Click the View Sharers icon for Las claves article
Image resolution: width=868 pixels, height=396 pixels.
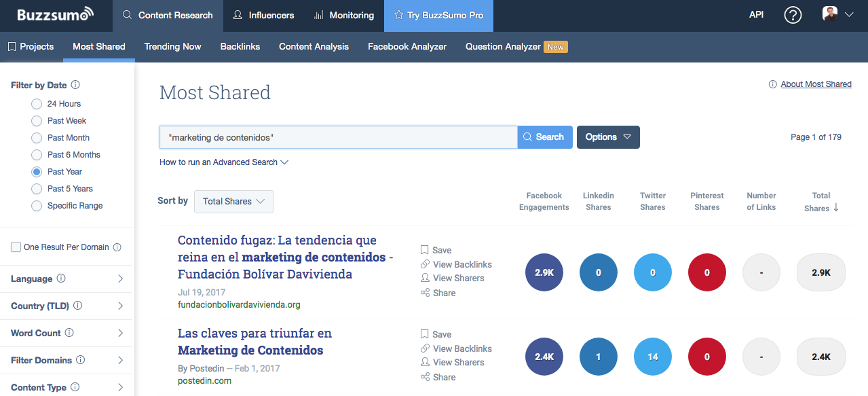coord(425,362)
